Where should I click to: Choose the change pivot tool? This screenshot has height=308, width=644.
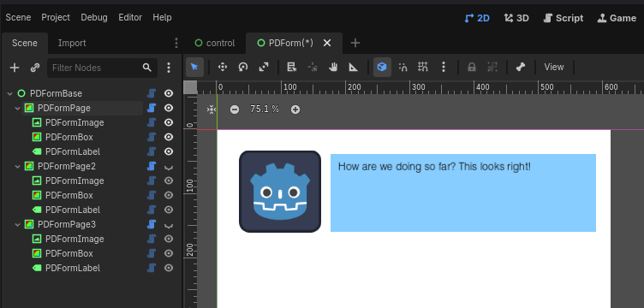click(313, 67)
